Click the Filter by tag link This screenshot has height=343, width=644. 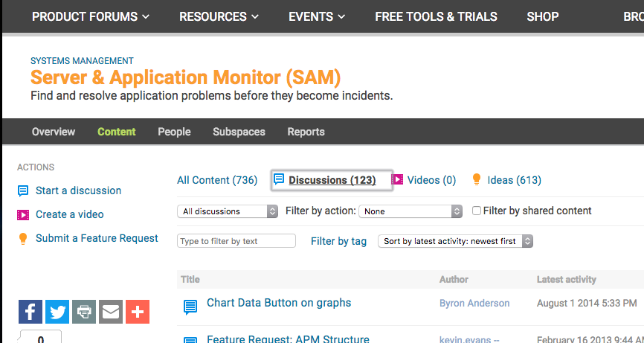(x=339, y=241)
